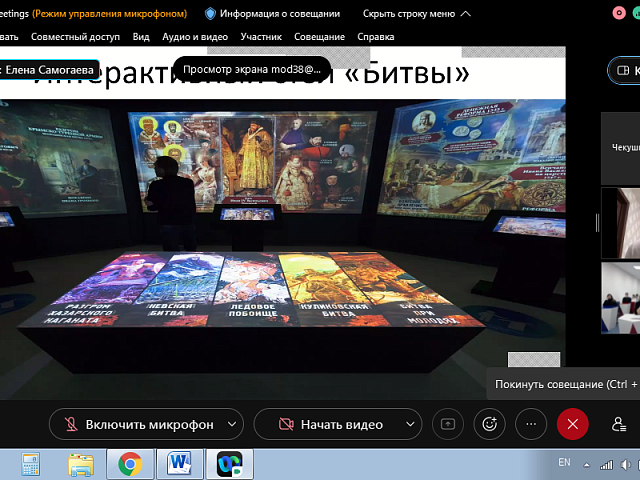Click the meeting information shield icon
Image resolution: width=640 pixels, height=480 pixels.
coord(210,14)
